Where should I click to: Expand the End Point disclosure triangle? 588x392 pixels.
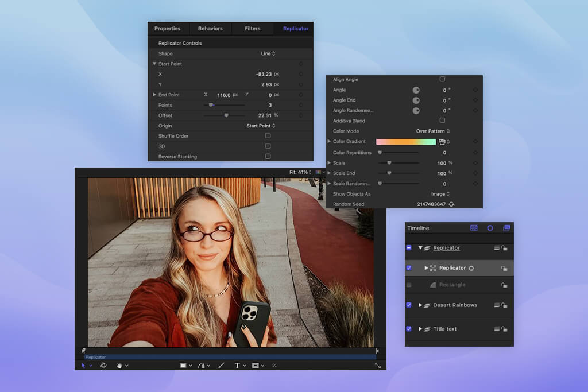(x=154, y=95)
